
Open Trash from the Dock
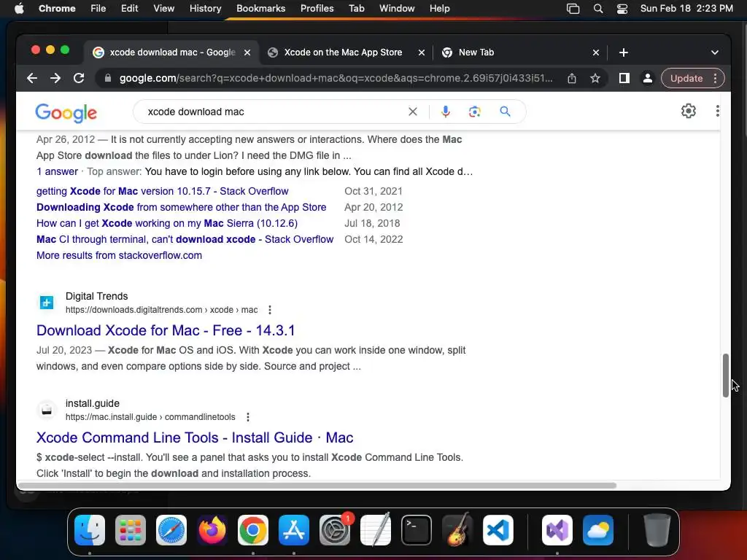coord(657,530)
